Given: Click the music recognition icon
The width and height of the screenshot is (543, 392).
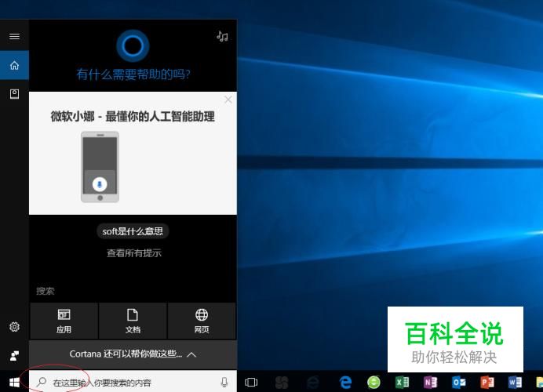Looking at the screenshot, I should 222,36.
